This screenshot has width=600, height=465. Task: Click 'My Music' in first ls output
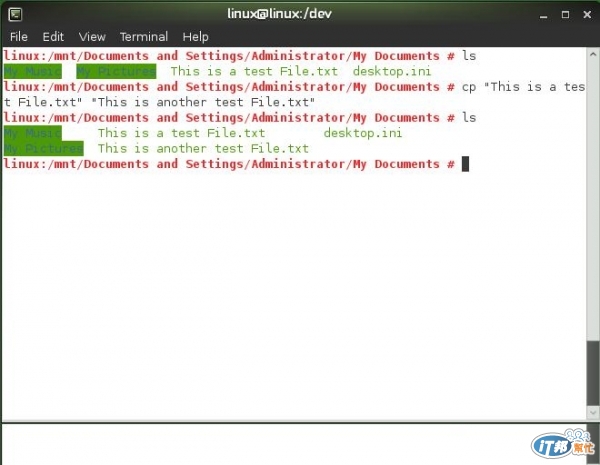33,71
